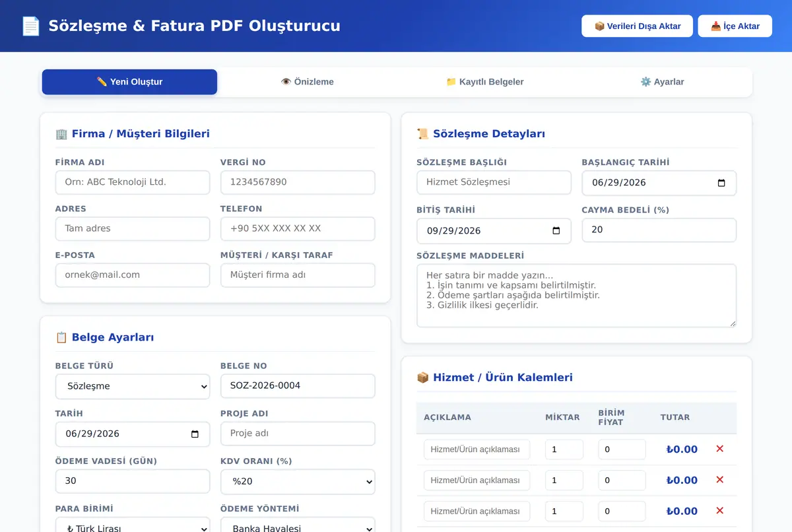Focus the E-Posta input field

133,275
